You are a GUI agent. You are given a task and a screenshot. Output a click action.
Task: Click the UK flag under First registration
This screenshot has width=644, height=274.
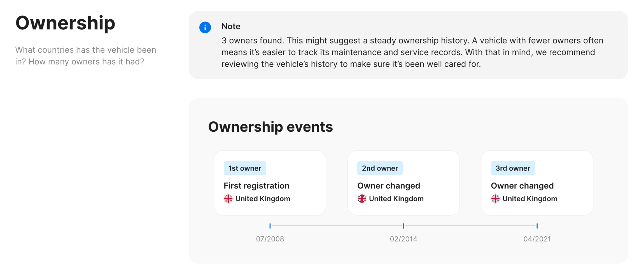coord(228,199)
